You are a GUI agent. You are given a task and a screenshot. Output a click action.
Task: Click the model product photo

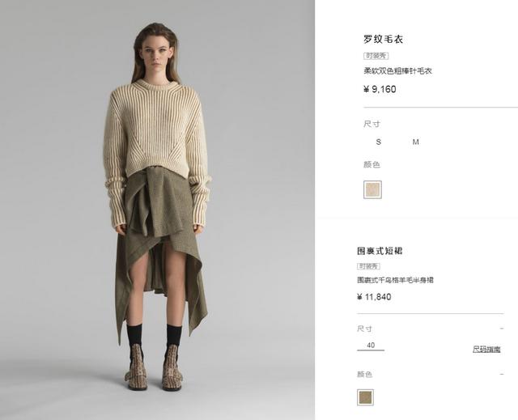[x=157, y=210]
